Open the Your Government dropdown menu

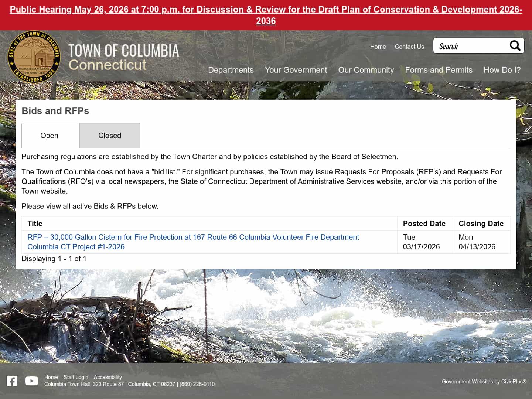[x=296, y=70]
